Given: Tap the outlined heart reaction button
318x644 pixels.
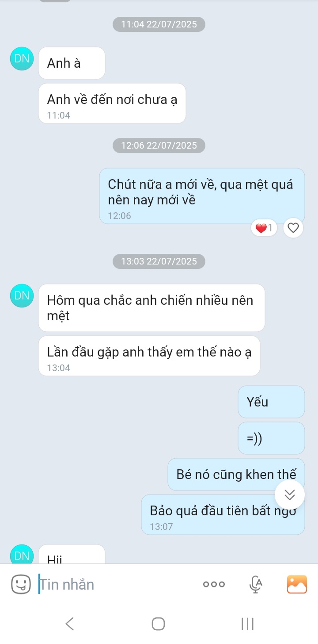Looking at the screenshot, I should point(293,228).
